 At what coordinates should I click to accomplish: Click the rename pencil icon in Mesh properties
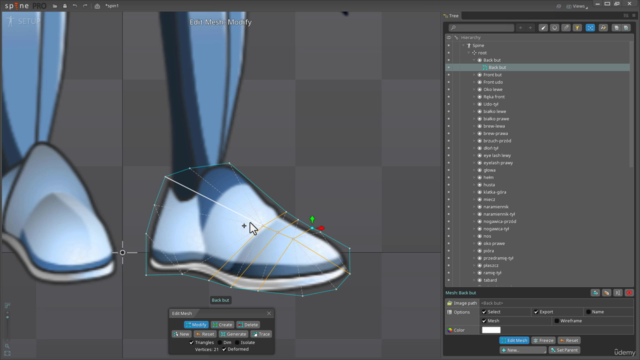click(607, 293)
